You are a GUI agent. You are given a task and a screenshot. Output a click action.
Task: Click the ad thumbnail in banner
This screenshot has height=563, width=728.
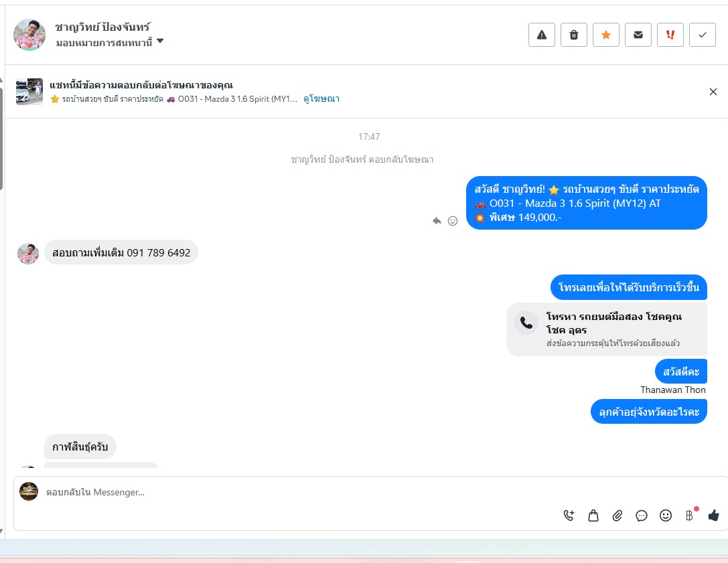(x=29, y=92)
